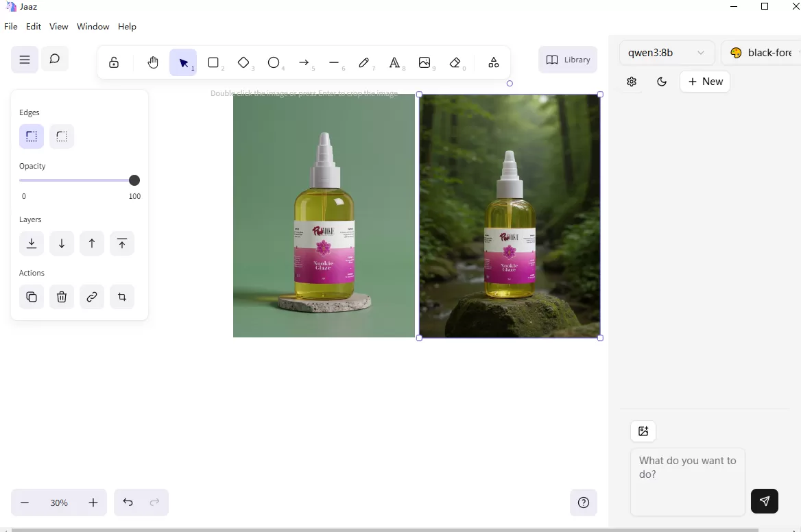
Task: Open the Library panel
Action: click(x=568, y=60)
